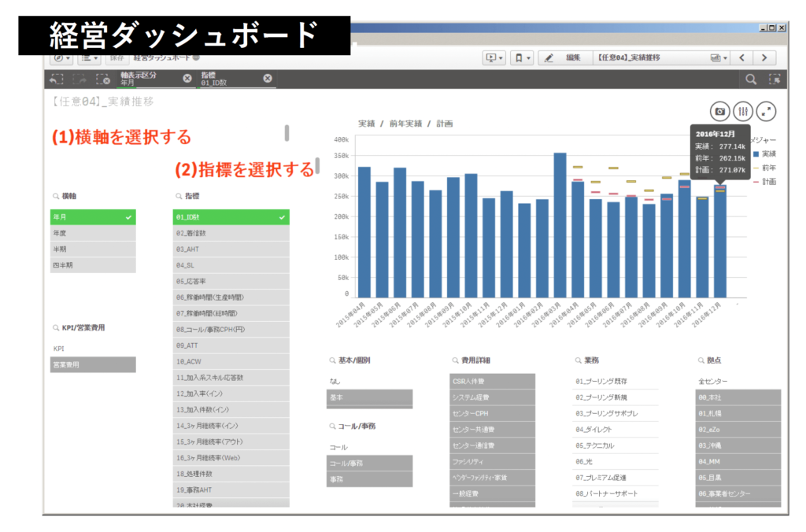Select 四半期 as the horizontal axis

coord(93,265)
